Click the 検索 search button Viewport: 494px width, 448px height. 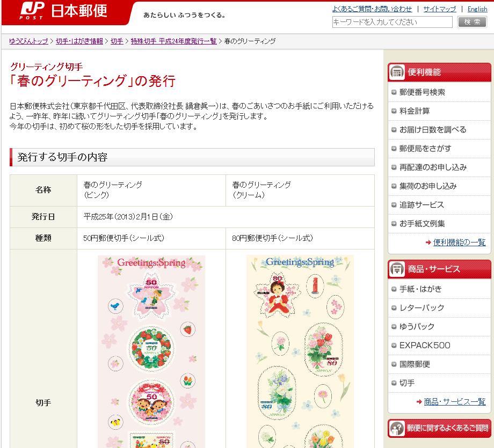473,22
